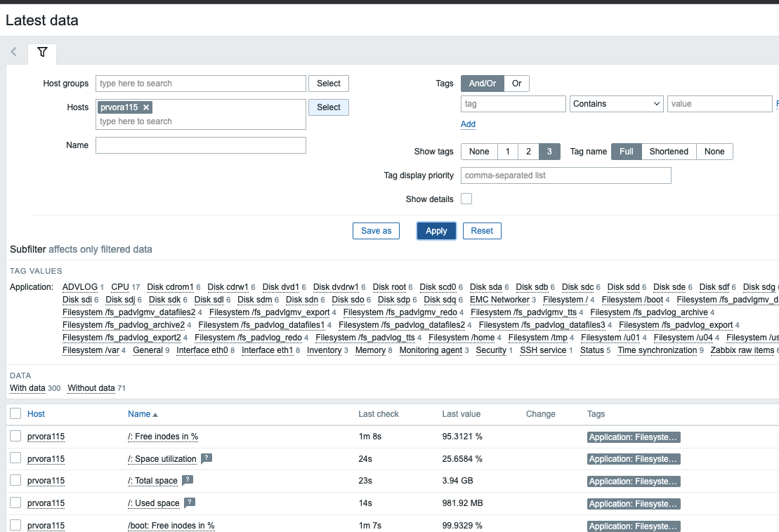Open the Contains operator dropdown
The height and width of the screenshot is (532, 779).
pos(616,103)
